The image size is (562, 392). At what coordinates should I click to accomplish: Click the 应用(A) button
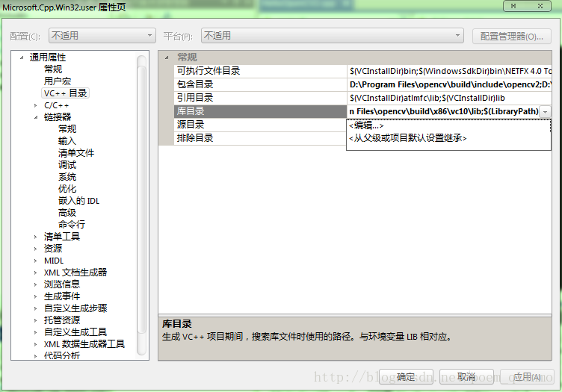point(527,377)
